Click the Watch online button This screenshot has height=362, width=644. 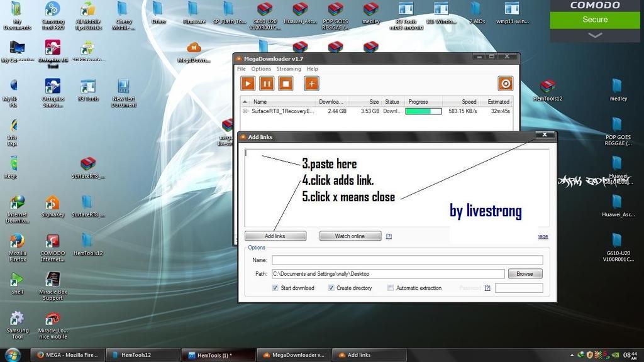tap(350, 236)
